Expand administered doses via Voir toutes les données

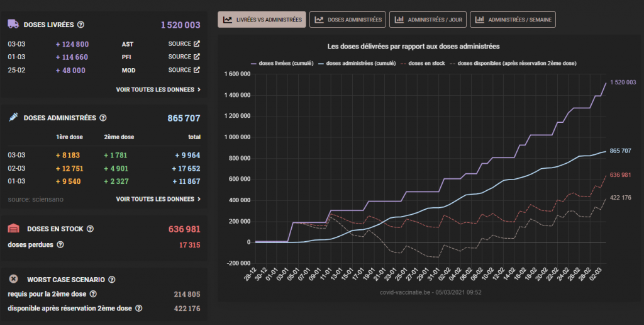pyautogui.click(x=158, y=199)
